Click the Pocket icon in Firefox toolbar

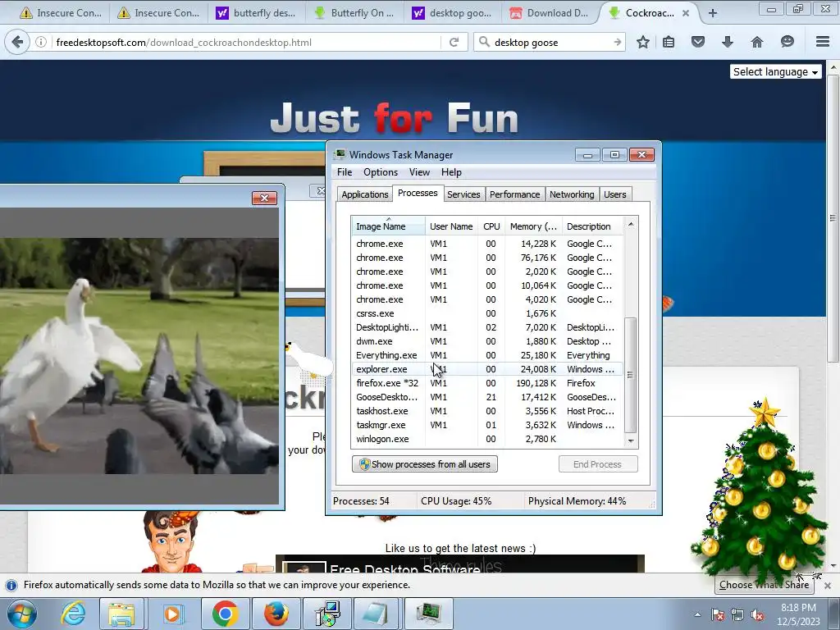coord(698,42)
